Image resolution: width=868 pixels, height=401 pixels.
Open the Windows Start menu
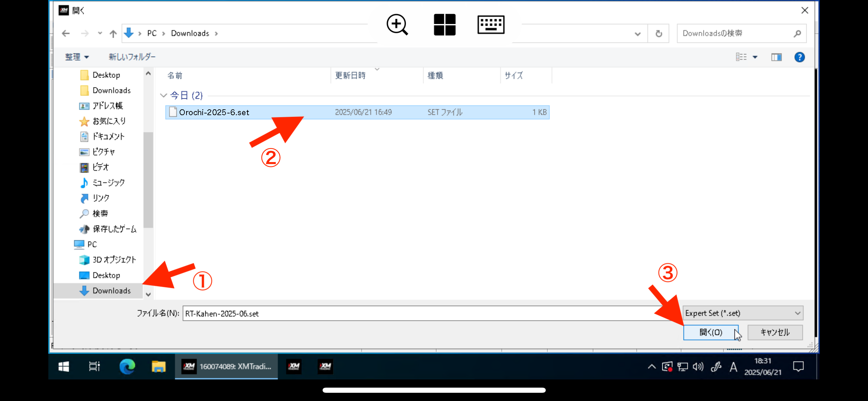64,366
